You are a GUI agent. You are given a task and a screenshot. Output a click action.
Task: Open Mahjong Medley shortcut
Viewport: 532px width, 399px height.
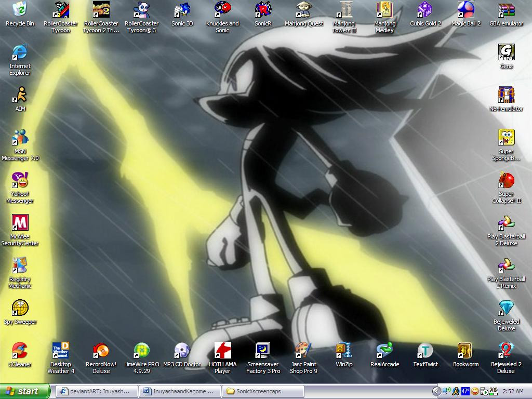[x=385, y=9]
